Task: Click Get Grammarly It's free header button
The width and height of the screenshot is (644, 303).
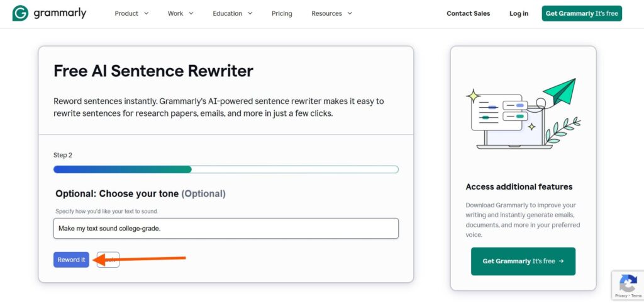Action: coord(582,14)
